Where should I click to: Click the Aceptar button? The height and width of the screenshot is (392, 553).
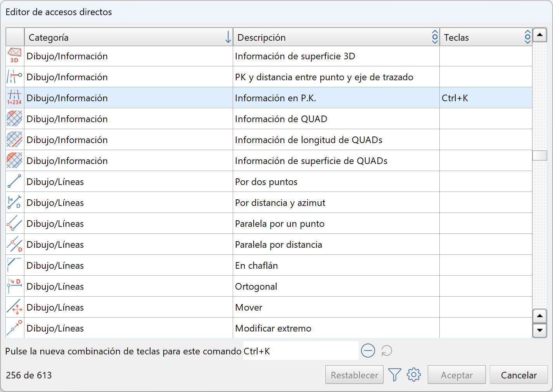pos(457,375)
